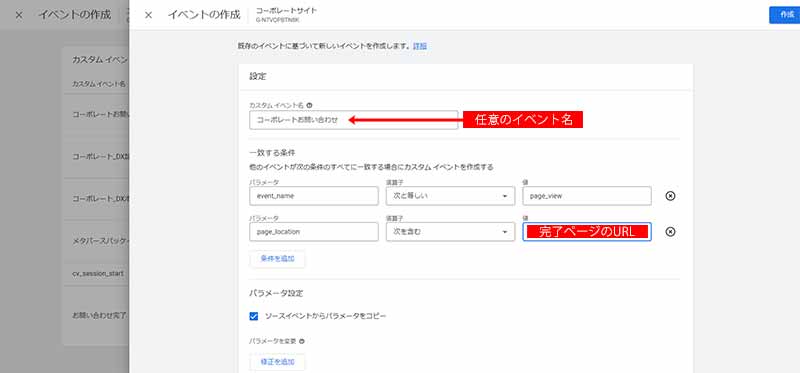Click the page_view value field
The width and height of the screenshot is (800, 373).
coord(587,196)
